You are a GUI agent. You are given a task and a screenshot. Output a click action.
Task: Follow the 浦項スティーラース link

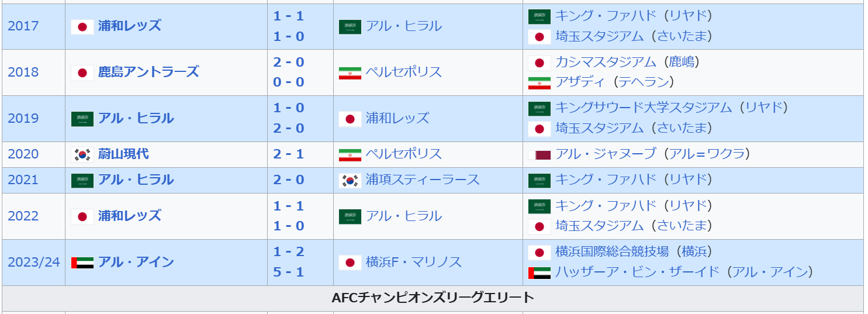(x=423, y=180)
